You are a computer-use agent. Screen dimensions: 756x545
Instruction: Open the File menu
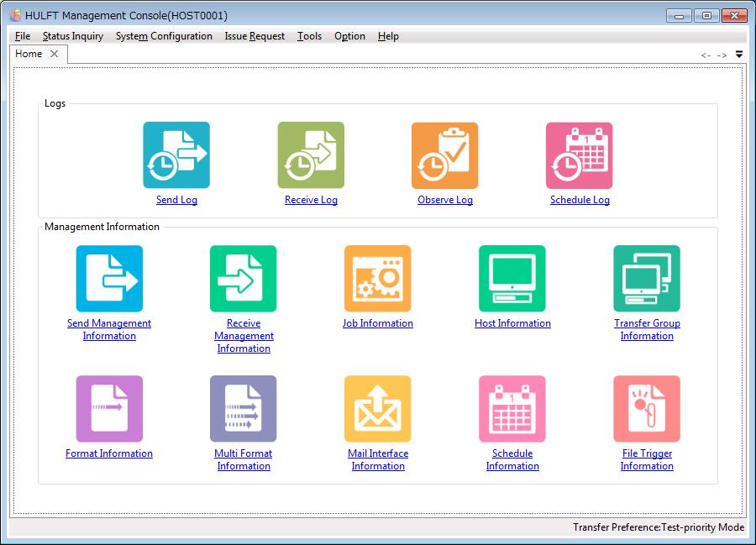pyautogui.click(x=23, y=36)
